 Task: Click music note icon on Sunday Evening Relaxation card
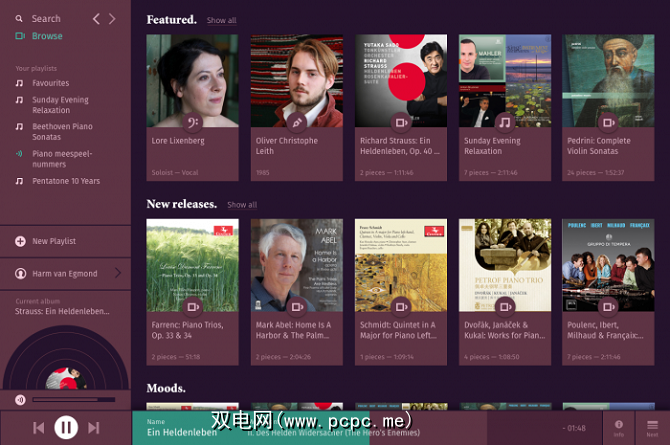click(505, 123)
